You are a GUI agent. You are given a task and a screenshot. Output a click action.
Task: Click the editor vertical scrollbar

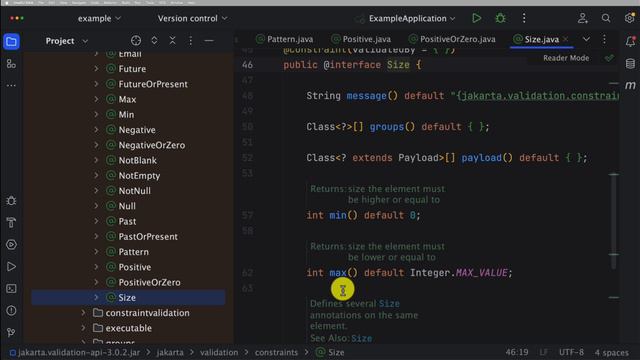point(614,220)
